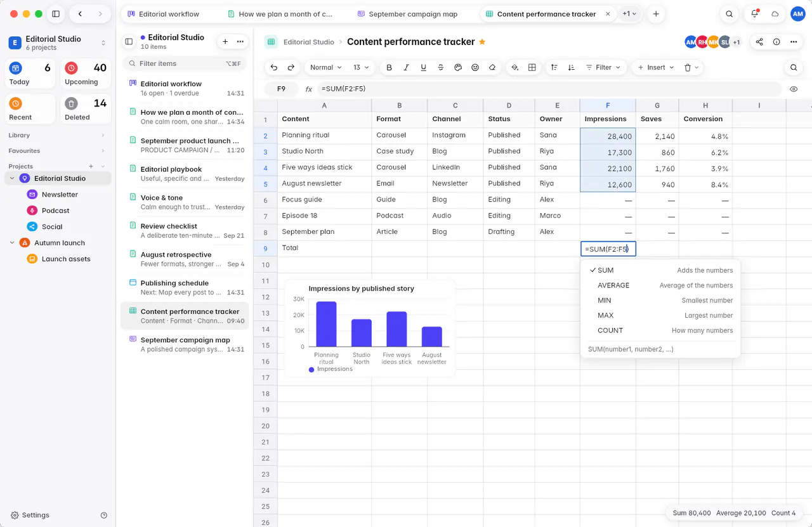This screenshot has width=812, height=527.
Task: Choose AVERAGE from the function list
Action: point(660,285)
